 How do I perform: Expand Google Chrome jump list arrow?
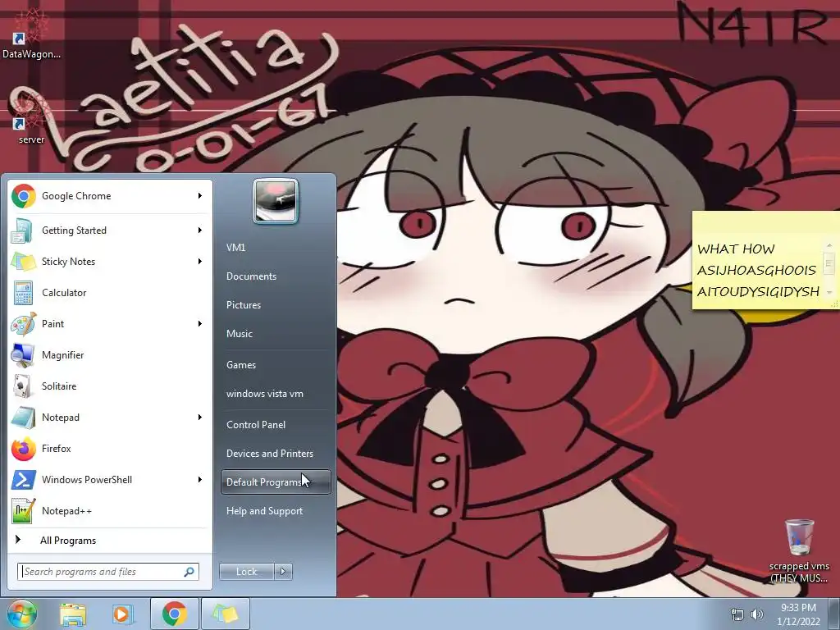click(x=200, y=196)
